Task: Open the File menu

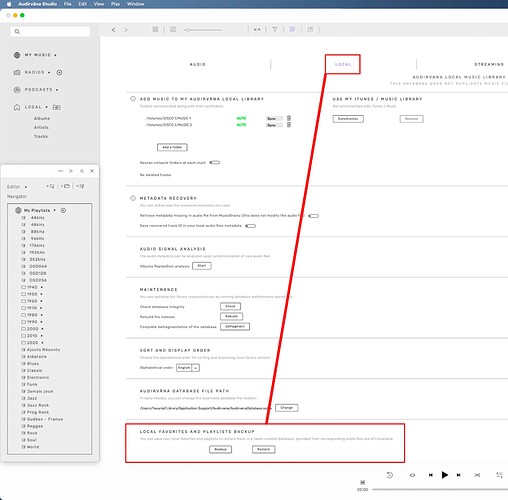Action: coord(67,4)
